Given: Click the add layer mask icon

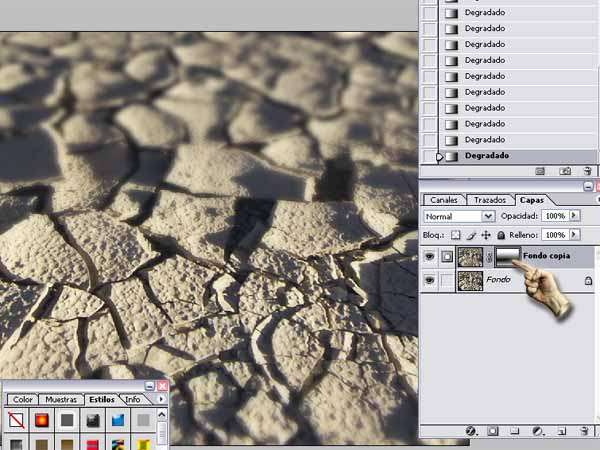Looking at the screenshot, I should coord(492,431).
